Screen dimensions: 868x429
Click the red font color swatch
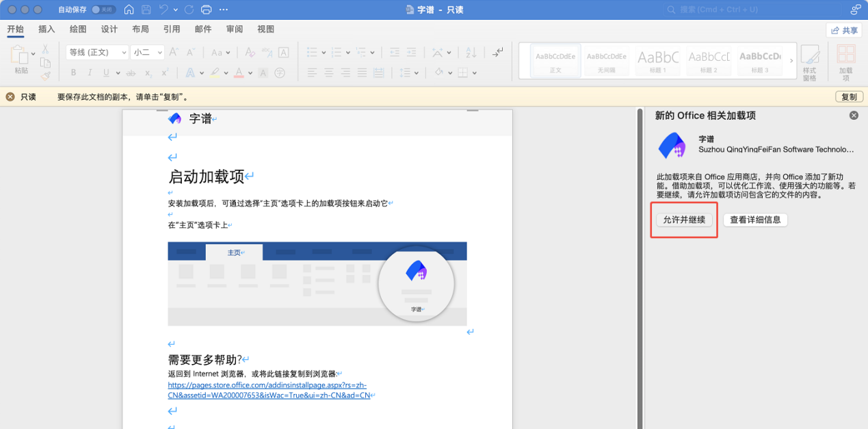tap(239, 73)
